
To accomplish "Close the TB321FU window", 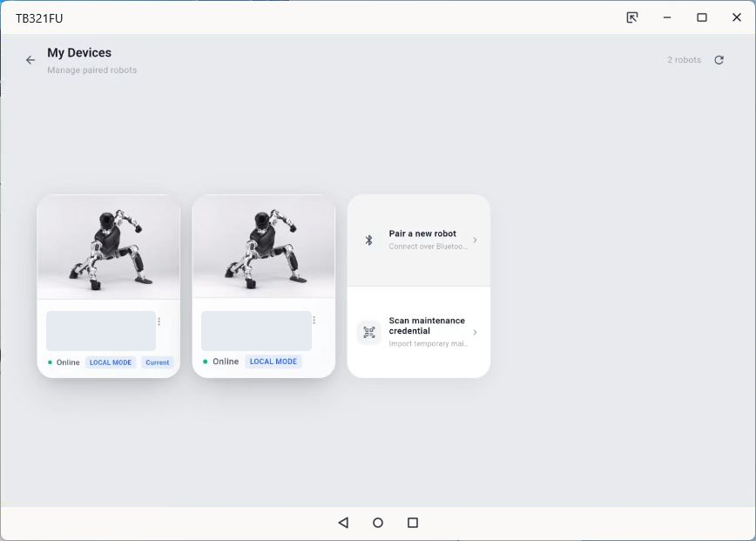I will [737, 17].
